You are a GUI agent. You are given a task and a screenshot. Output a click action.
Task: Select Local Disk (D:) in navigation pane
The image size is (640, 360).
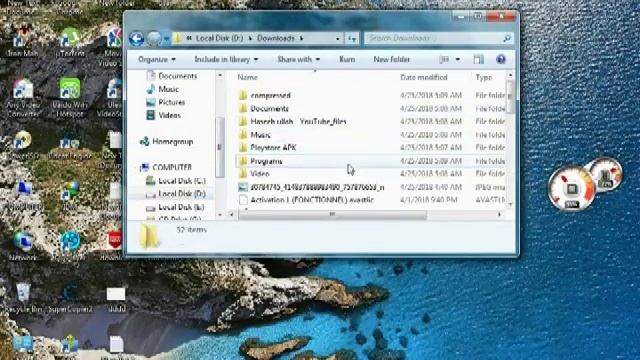click(x=176, y=194)
